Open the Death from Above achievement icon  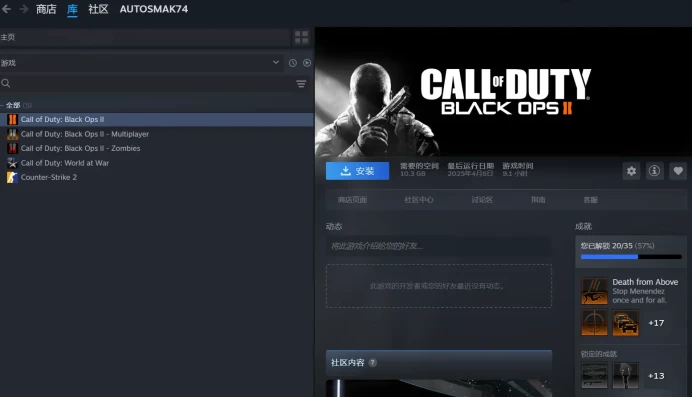tap(594, 291)
